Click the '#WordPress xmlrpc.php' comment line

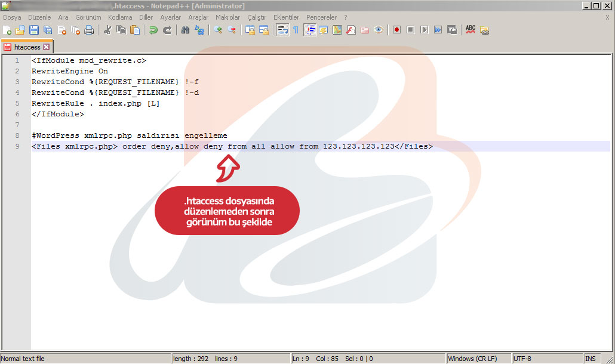[130, 135]
